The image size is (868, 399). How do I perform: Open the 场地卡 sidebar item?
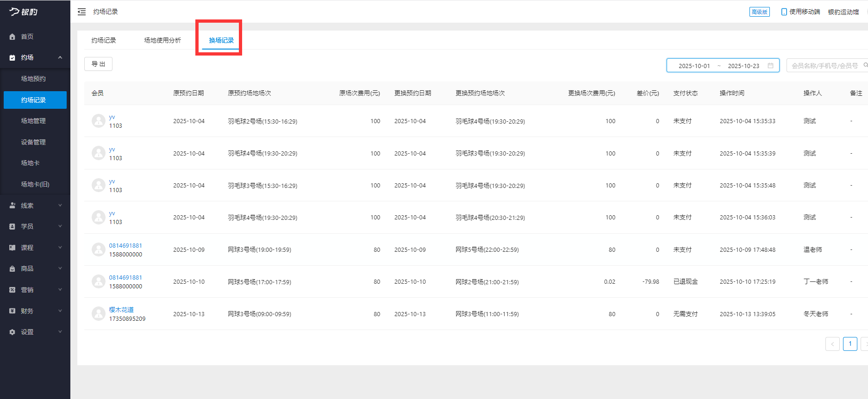click(30, 163)
